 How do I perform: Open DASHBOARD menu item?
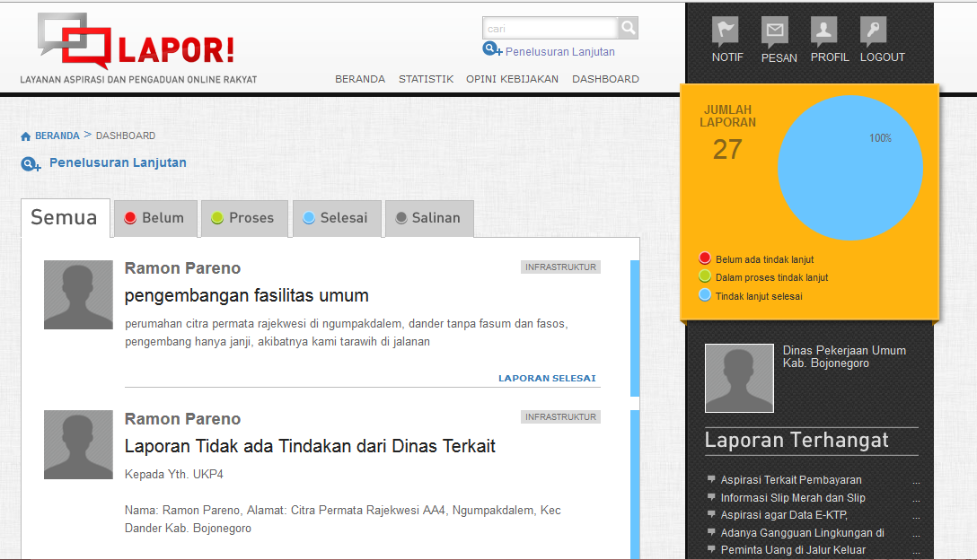(605, 79)
